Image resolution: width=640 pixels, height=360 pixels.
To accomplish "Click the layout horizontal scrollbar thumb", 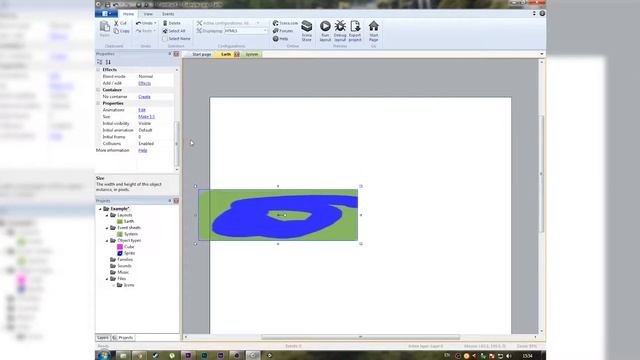I will pyautogui.click(x=360, y=337).
